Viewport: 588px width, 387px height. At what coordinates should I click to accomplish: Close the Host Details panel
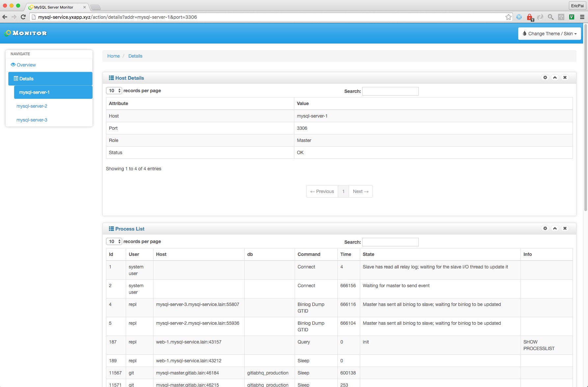pos(565,78)
